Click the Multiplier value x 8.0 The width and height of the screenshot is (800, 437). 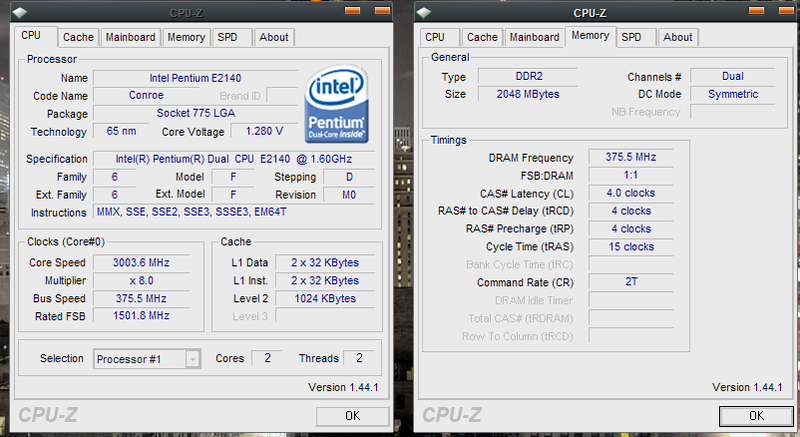[141, 280]
